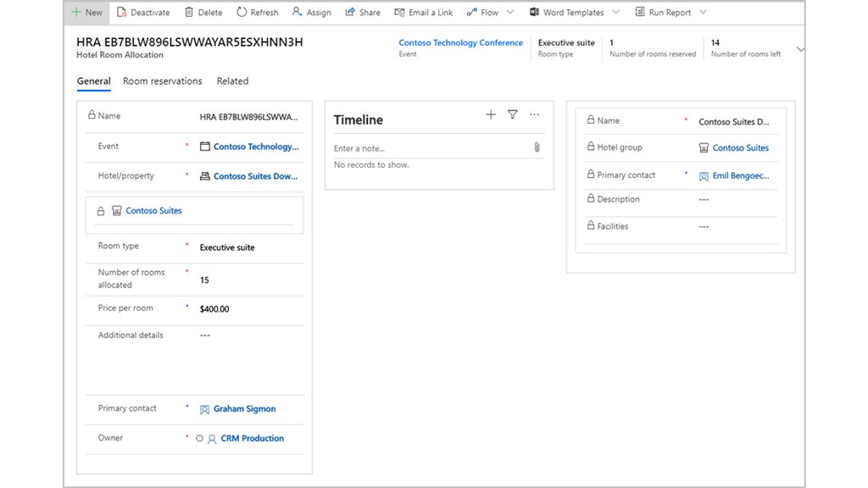Click the Word Templates icon
Viewport: 868px width, 488px height.
pos(534,12)
